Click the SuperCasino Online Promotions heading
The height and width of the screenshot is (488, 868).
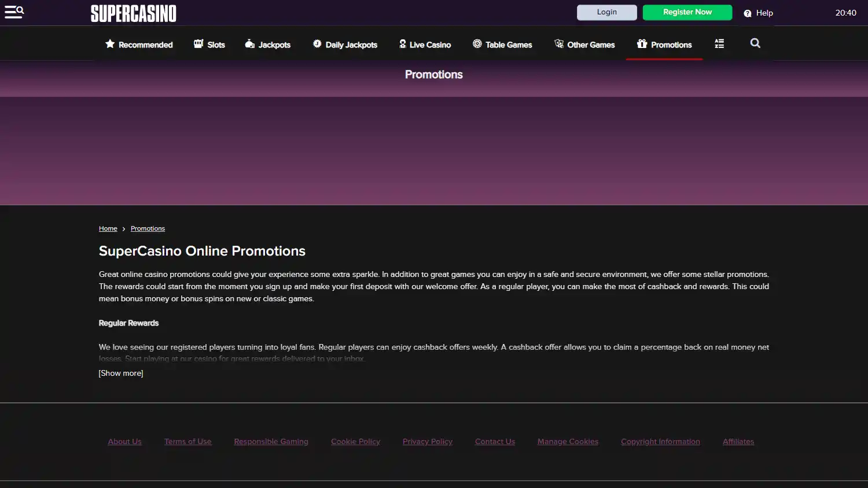point(202,251)
